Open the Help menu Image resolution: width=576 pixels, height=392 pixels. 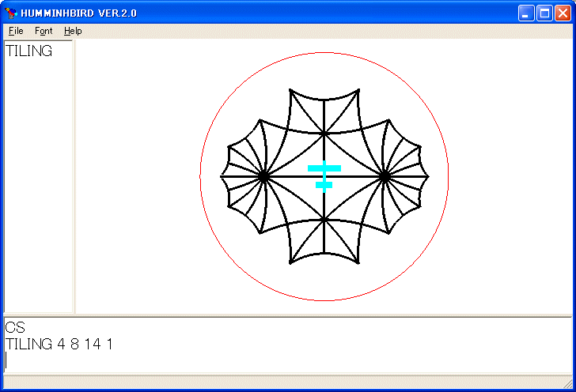(73, 31)
